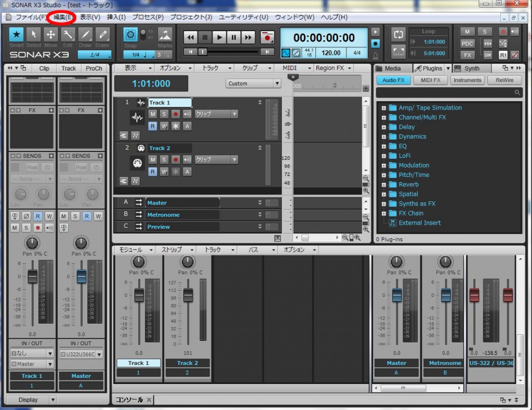Show MIDI FX plugin list

431,80
